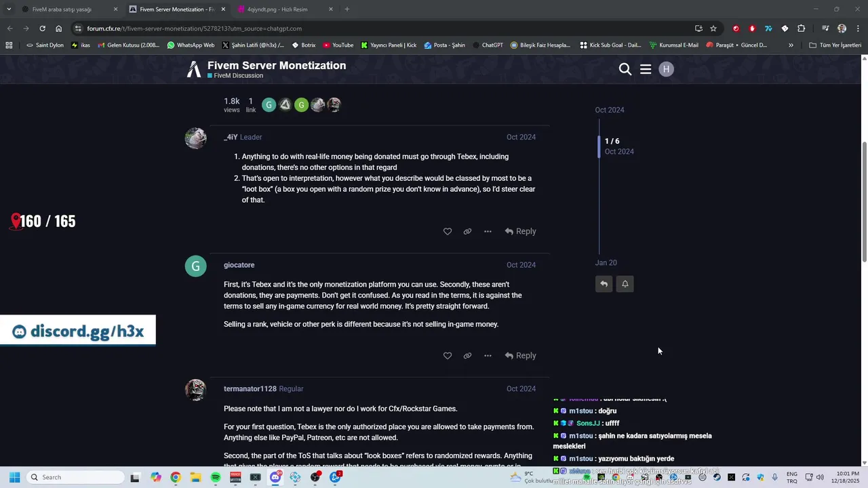
Task: Open the FiveM Discussion category link
Action: point(235,76)
